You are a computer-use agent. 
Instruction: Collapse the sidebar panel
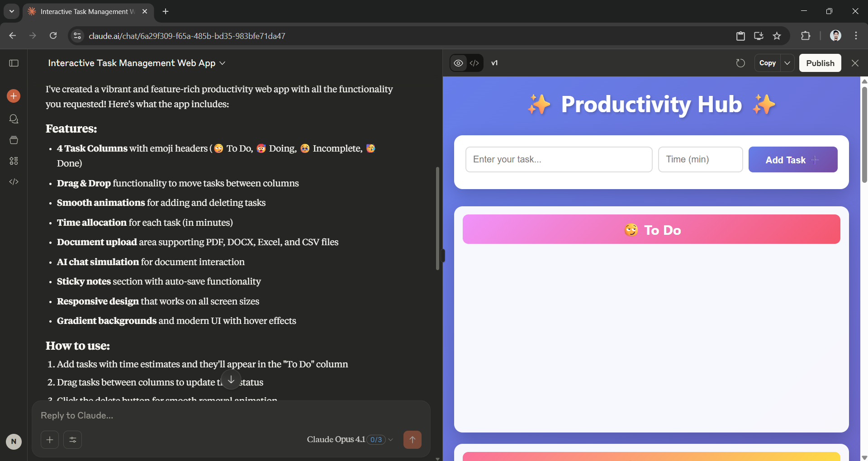[x=14, y=63]
